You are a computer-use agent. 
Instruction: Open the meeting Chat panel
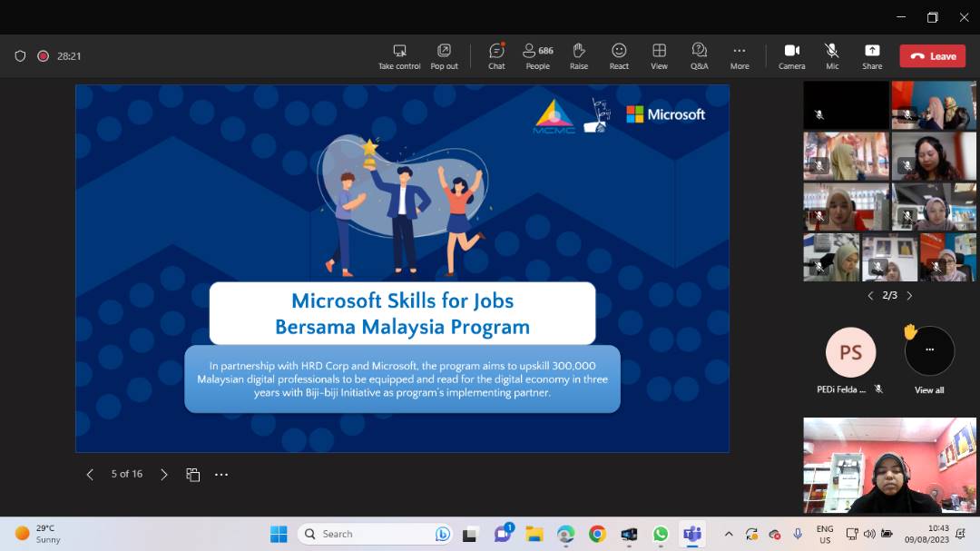point(497,56)
